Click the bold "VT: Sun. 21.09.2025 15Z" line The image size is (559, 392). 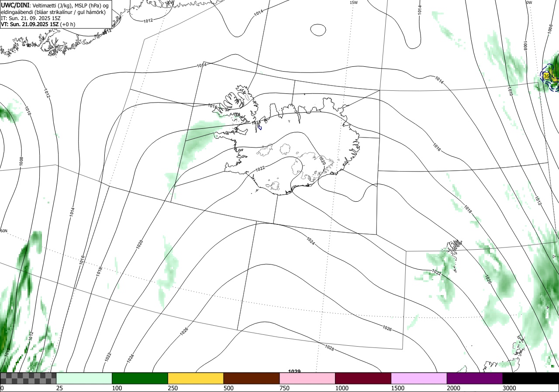30,24
